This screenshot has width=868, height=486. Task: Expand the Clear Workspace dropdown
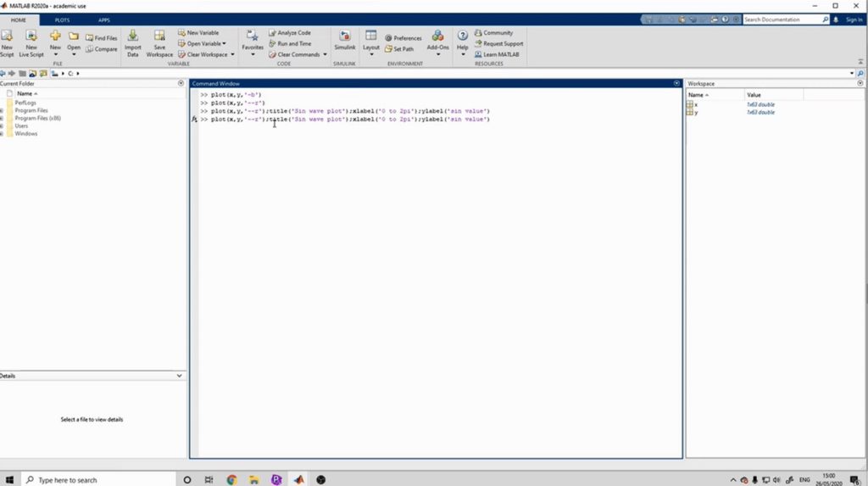coord(224,54)
